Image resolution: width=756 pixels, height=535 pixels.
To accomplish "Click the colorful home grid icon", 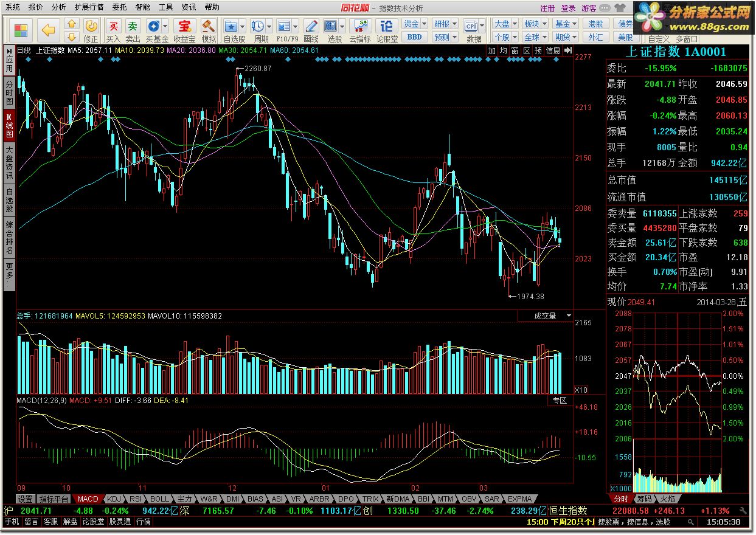I will 20,30.
